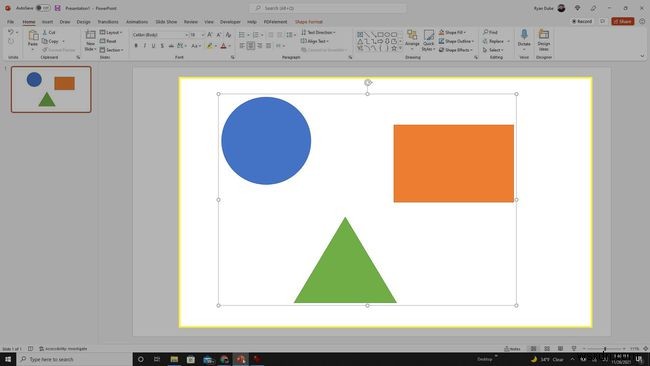Click the Replace button
Viewport: 650px width, 366px height.
(493, 41)
